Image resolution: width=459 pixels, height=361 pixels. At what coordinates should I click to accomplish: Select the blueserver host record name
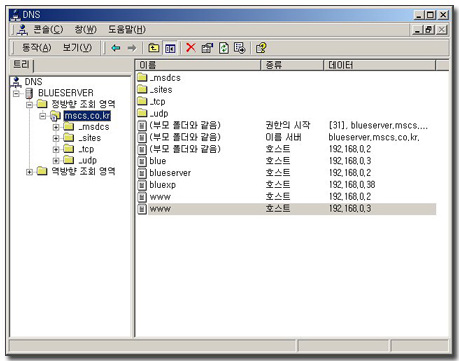point(170,173)
